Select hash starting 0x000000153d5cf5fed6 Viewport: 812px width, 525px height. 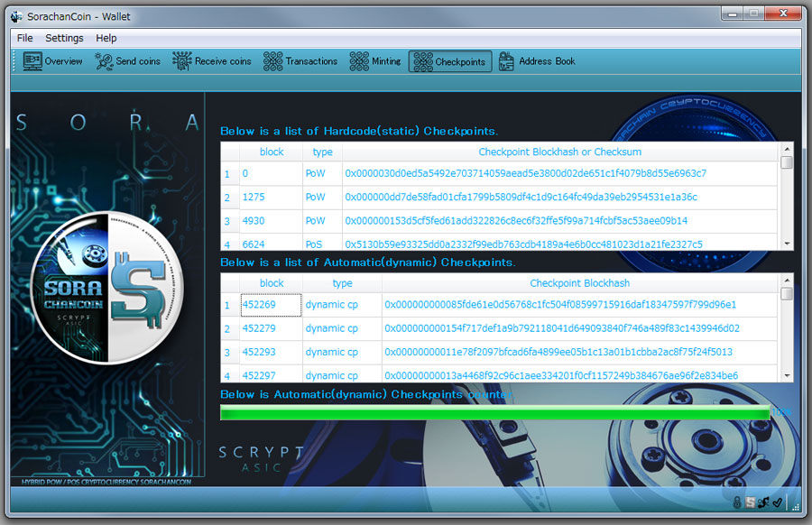tap(559, 221)
